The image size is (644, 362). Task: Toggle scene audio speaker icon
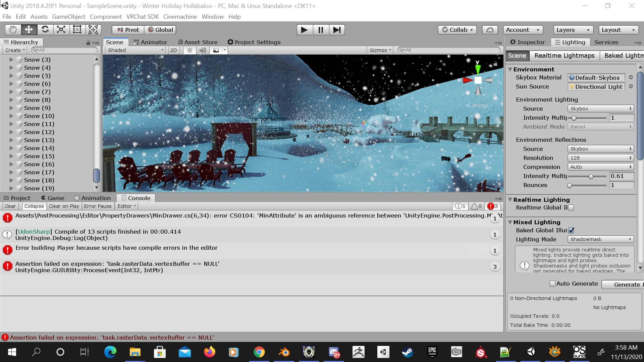(203, 50)
